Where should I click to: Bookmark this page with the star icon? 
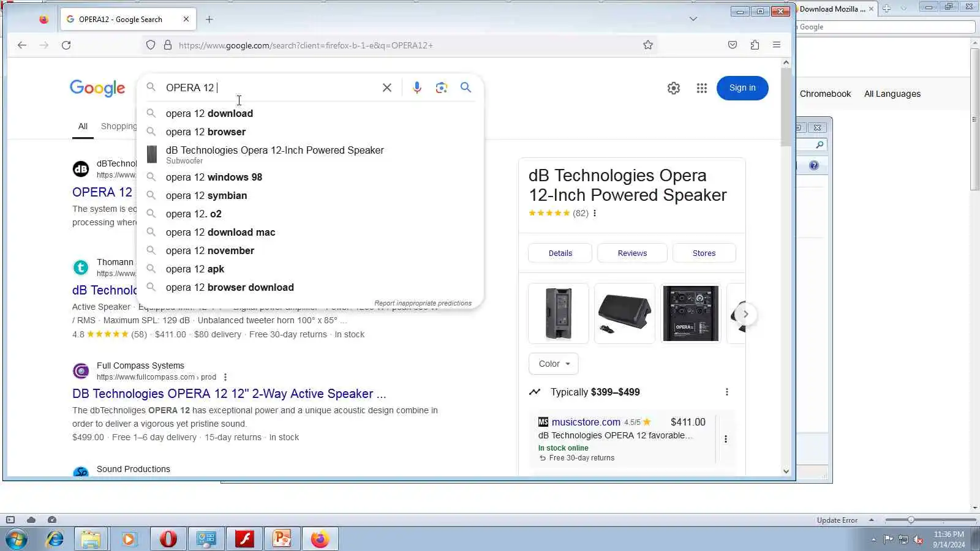(x=648, y=45)
